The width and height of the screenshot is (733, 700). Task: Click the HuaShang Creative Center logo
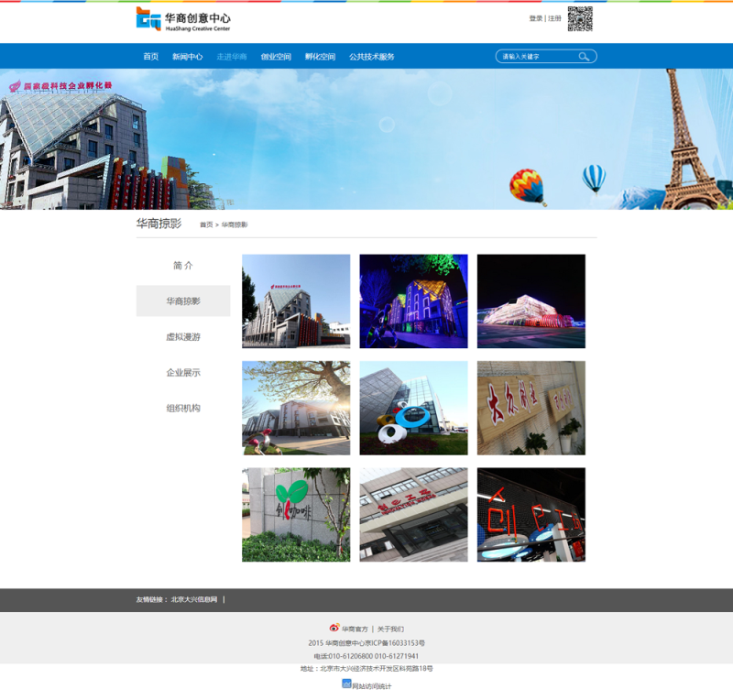click(183, 20)
